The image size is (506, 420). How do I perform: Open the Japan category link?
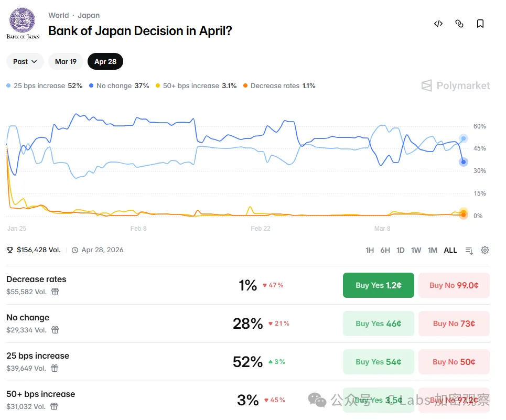point(89,15)
